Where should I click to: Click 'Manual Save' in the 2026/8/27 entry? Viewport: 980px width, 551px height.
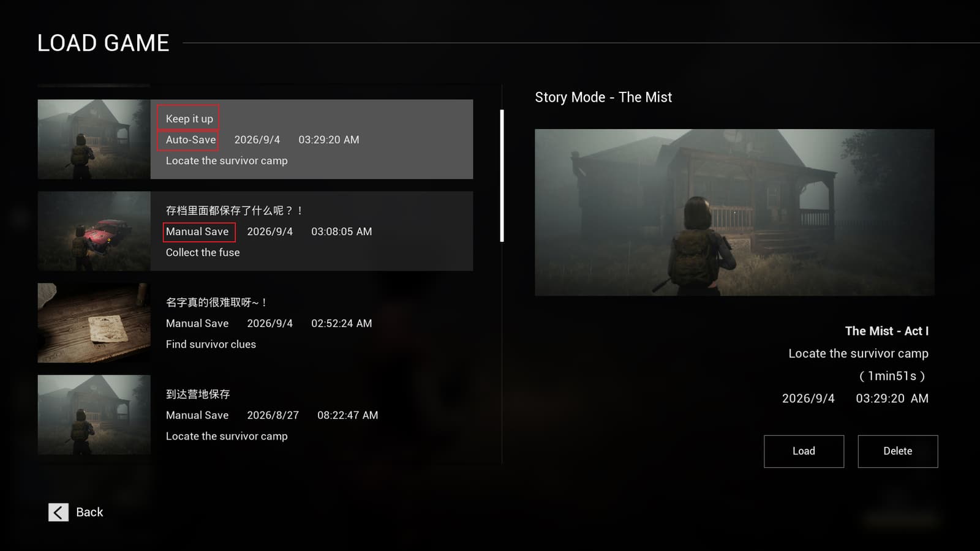pyautogui.click(x=197, y=415)
